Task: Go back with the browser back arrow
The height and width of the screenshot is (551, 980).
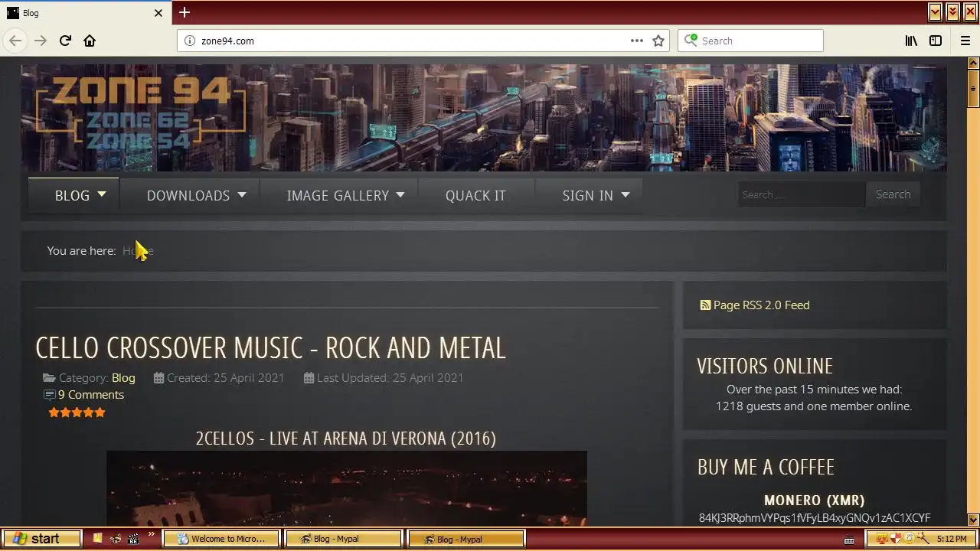Action: [x=15, y=41]
